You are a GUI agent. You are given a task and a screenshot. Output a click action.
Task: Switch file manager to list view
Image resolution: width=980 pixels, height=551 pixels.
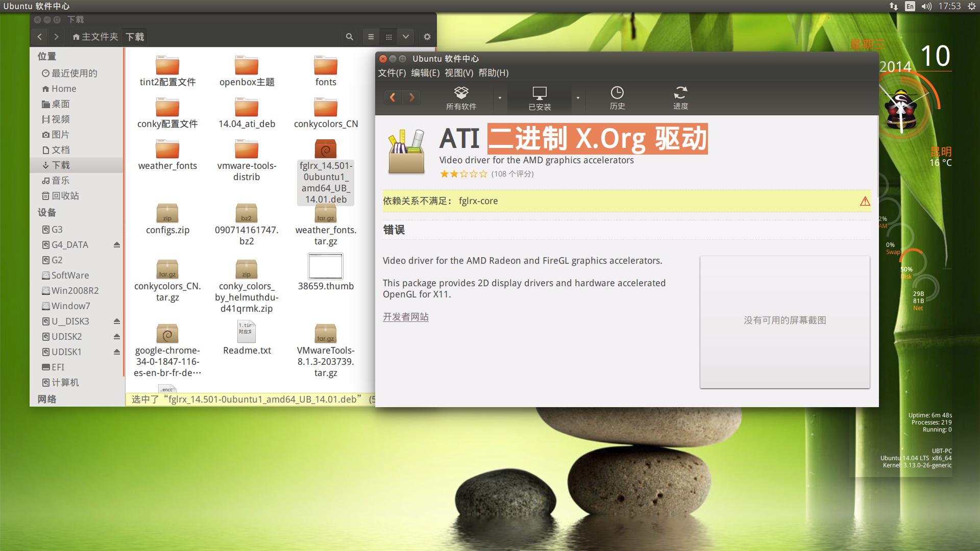(371, 37)
